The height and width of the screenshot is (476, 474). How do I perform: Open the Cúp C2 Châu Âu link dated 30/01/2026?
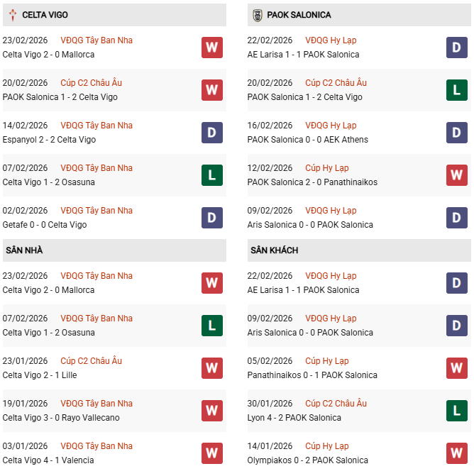(x=336, y=404)
